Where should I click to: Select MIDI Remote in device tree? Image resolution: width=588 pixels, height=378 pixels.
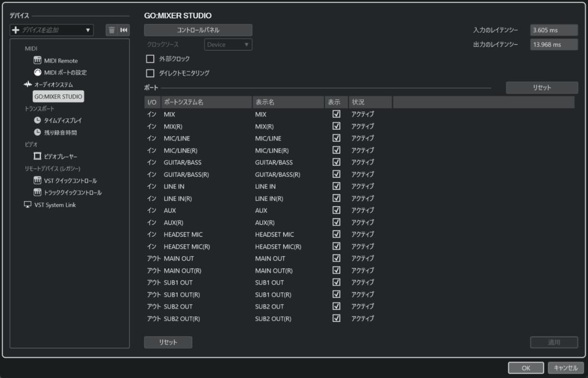[61, 61]
